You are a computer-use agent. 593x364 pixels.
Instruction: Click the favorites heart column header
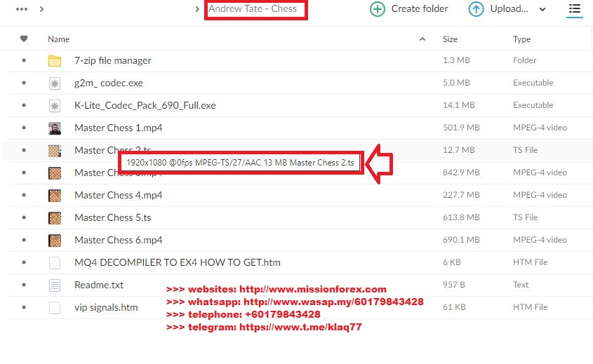coord(24,39)
